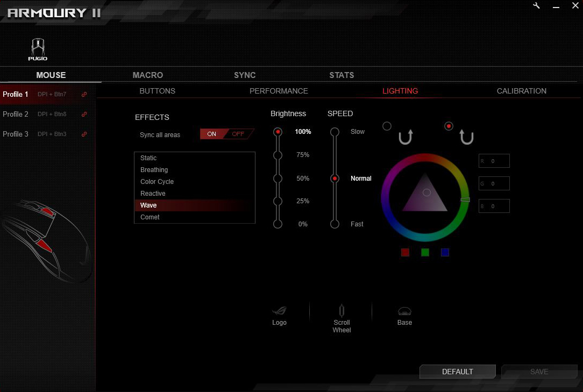Pick the blue preset color swatch

(445, 253)
